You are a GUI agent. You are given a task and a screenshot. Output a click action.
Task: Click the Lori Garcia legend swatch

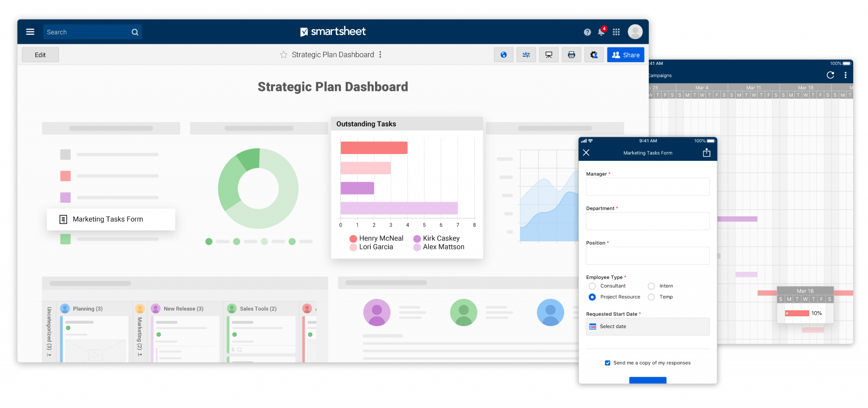point(353,247)
